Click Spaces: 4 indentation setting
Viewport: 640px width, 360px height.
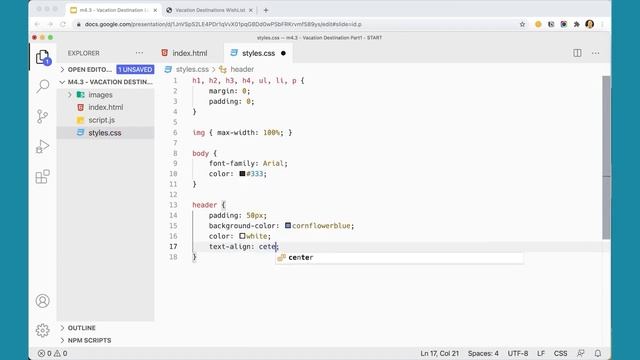click(483, 353)
